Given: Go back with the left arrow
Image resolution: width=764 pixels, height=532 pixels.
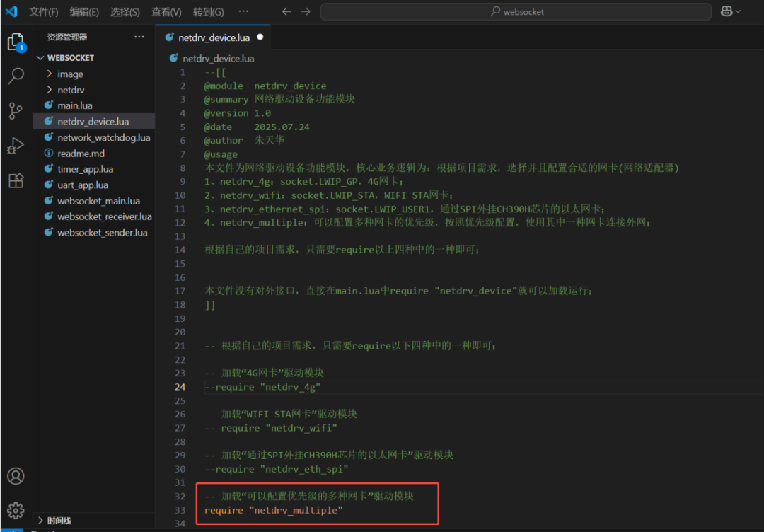Looking at the screenshot, I should pos(286,12).
